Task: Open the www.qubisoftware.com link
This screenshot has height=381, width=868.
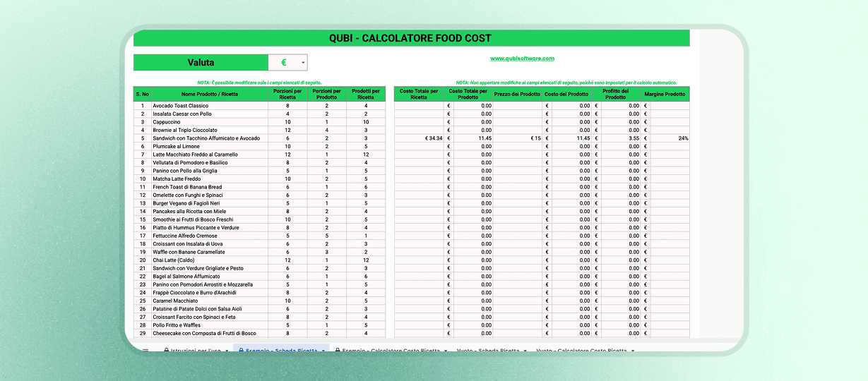Action: [x=522, y=59]
